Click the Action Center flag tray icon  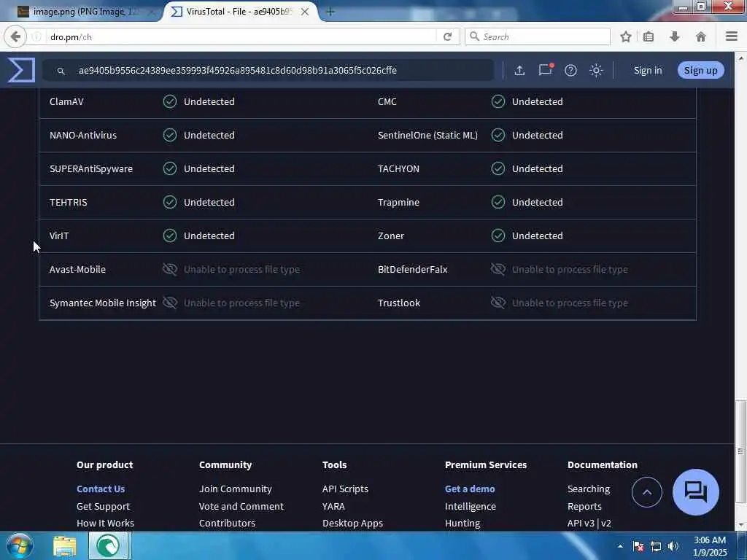638,546
